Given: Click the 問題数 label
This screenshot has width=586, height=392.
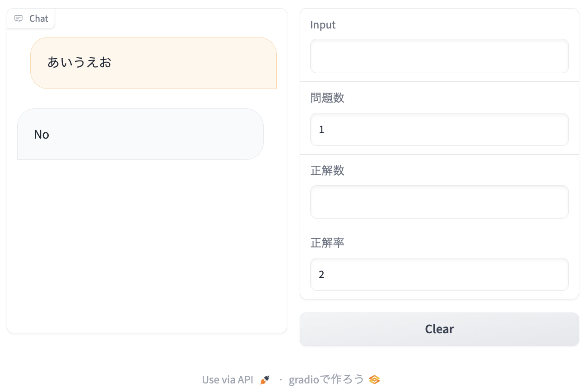Looking at the screenshot, I should 327,98.
